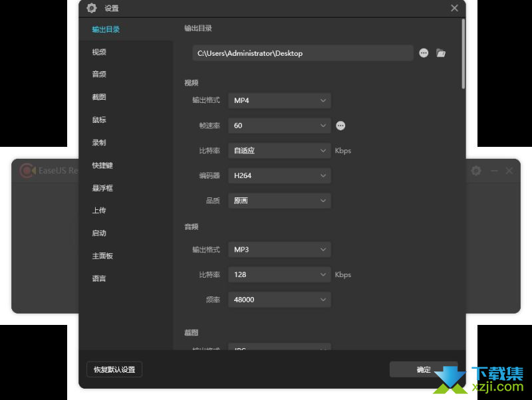
Task: Select the 音频 sidebar tab
Action: pos(126,74)
